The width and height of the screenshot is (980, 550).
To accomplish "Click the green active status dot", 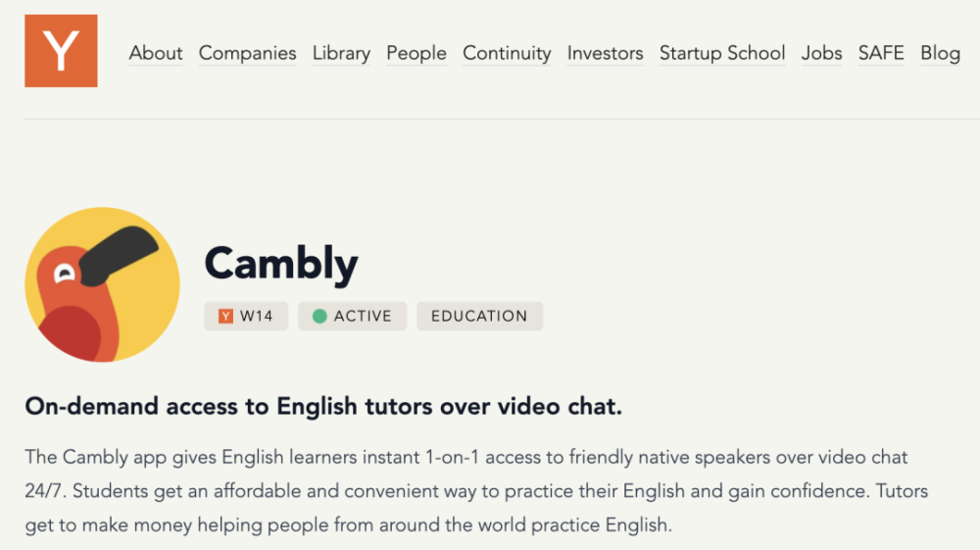I will coord(319,317).
